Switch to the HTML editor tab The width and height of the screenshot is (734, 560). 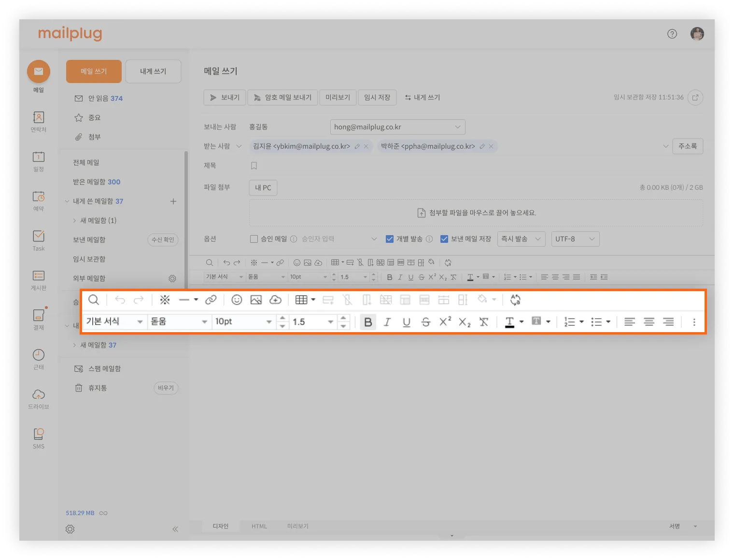pyautogui.click(x=259, y=526)
